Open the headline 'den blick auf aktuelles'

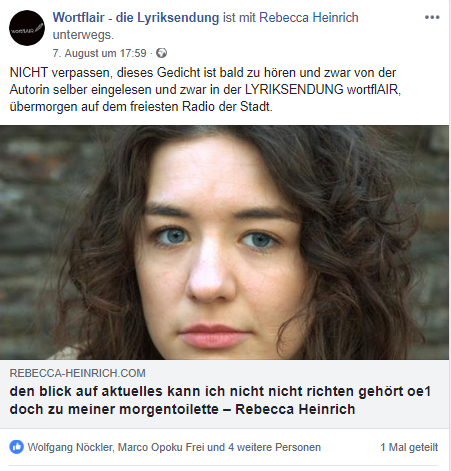[x=220, y=400]
